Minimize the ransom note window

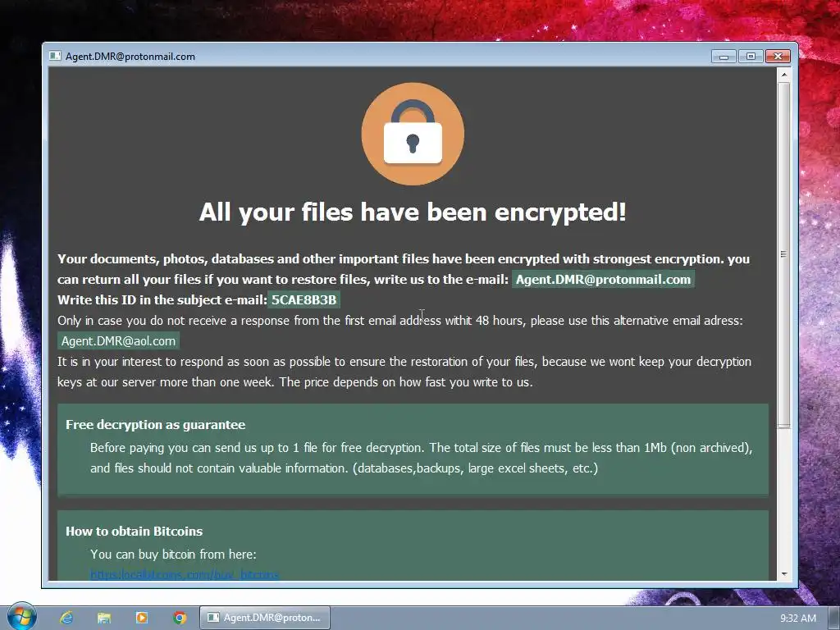click(724, 57)
